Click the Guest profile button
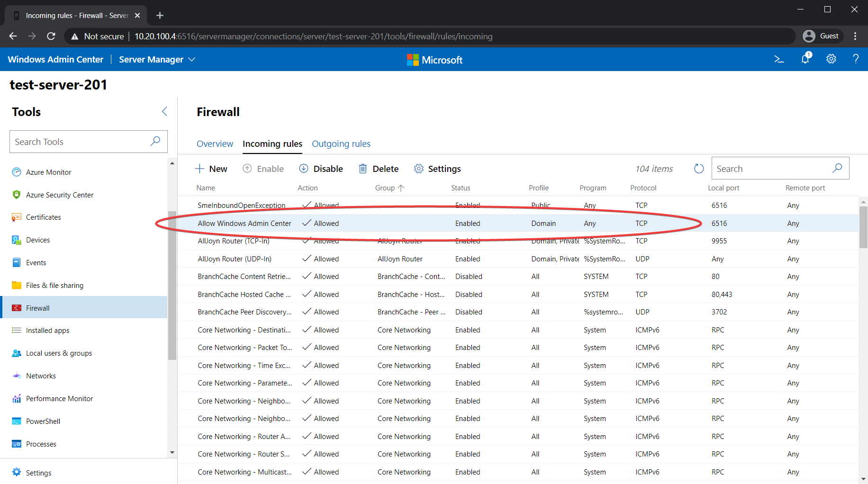 coord(823,36)
